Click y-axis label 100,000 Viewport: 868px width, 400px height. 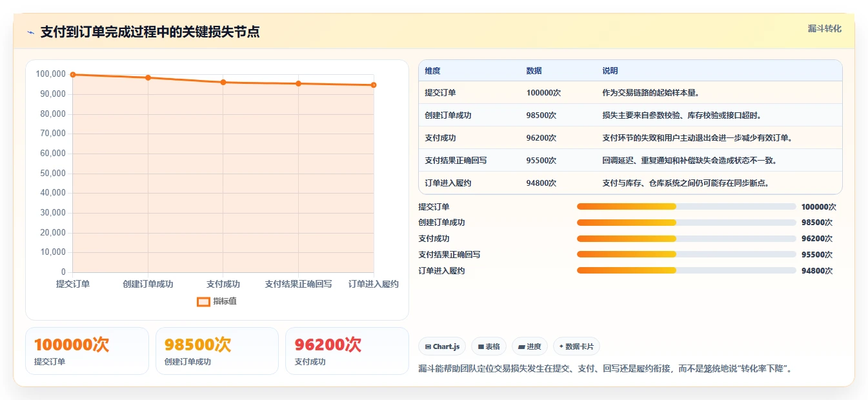pos(51,74)
